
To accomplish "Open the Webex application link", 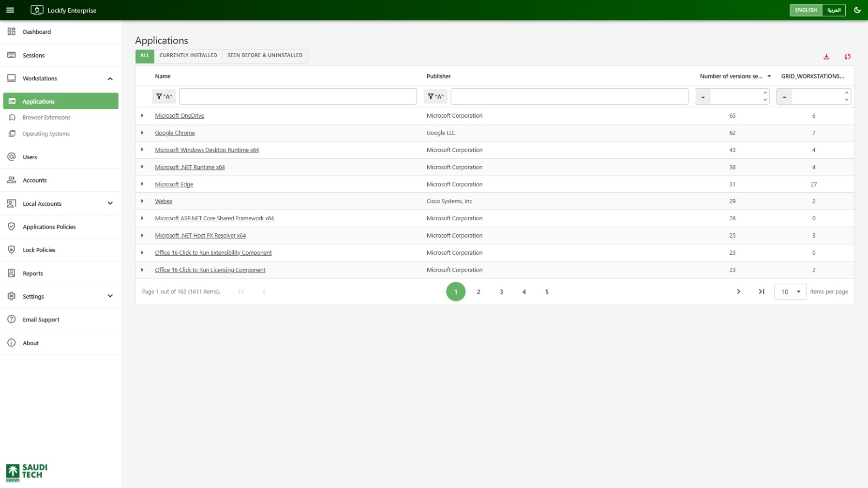I will click(164, 201).
